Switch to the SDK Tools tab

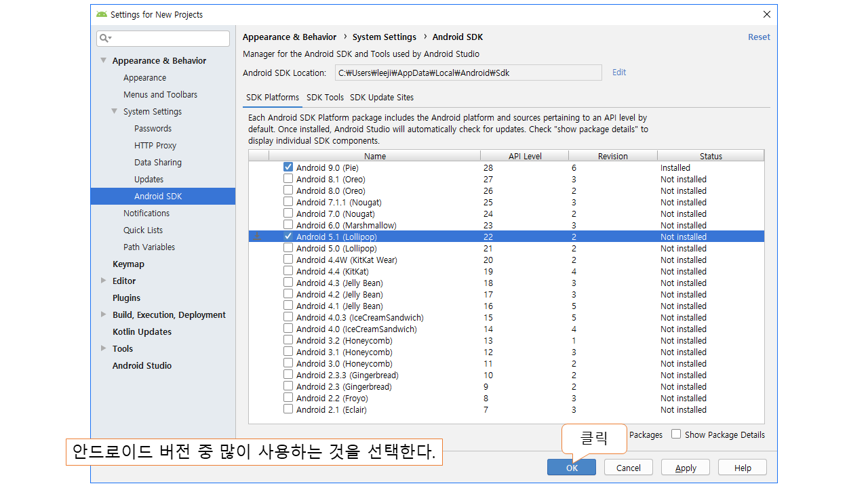point(325,98)
